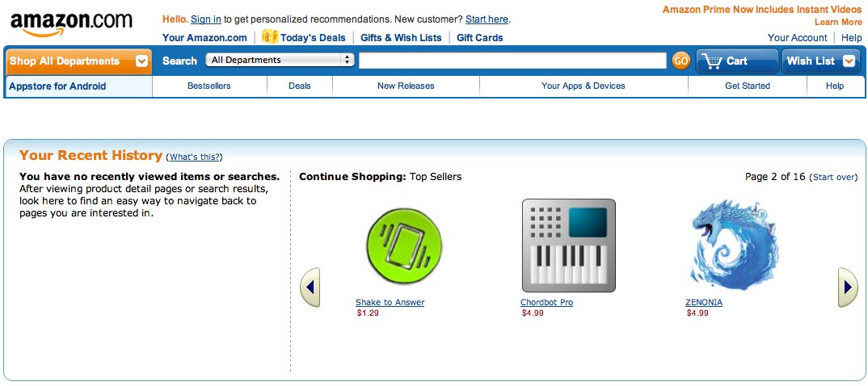Viewport: 868px width, 386px height.
Task: Switch to the New Releases tab
Action: tap(406, 86)
